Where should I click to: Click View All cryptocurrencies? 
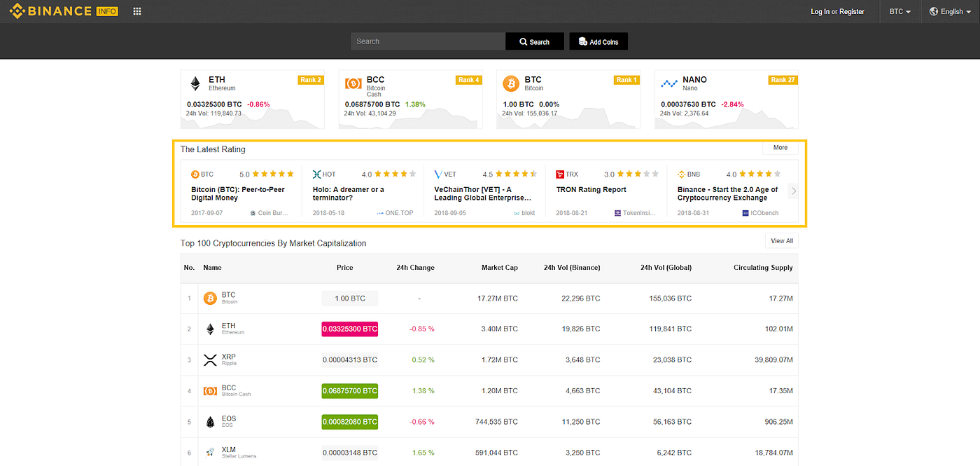[781, 240]
